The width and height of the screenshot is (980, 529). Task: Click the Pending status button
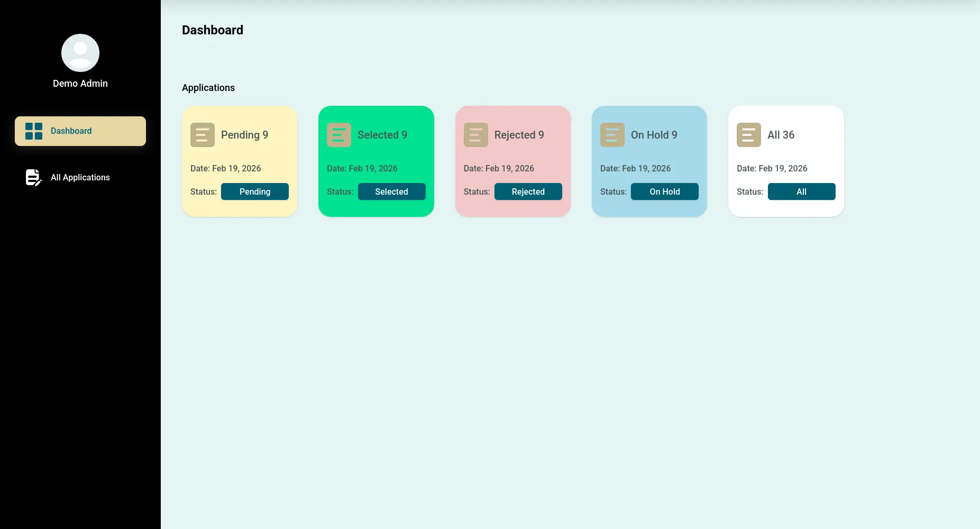coord(255,191)
